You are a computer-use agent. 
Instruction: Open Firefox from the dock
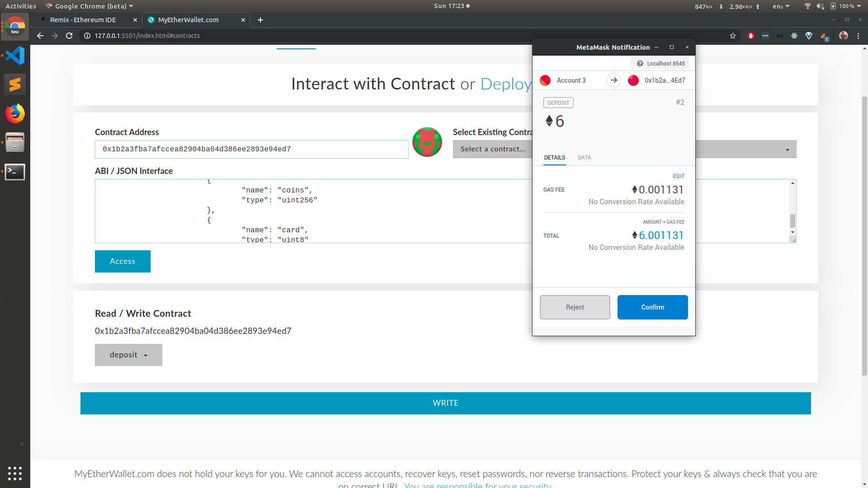pyautogui.click(x=15, y=113)
